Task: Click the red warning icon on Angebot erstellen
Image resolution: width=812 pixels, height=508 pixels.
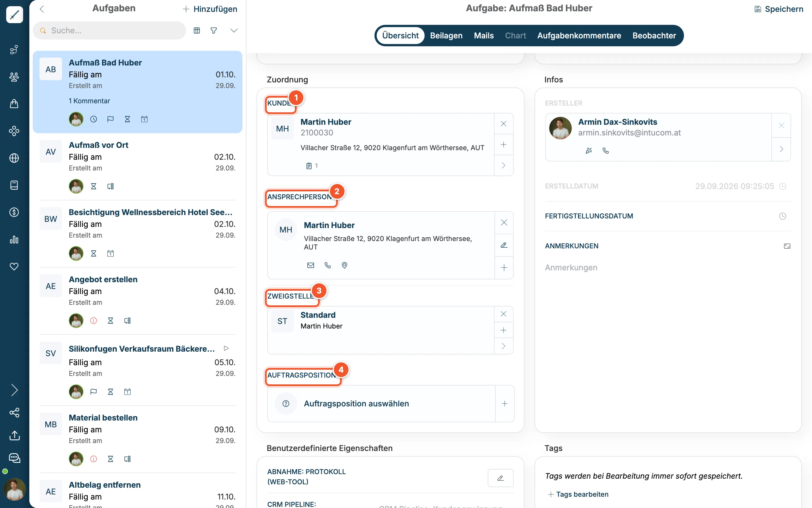Action: [x=94, y=321]
